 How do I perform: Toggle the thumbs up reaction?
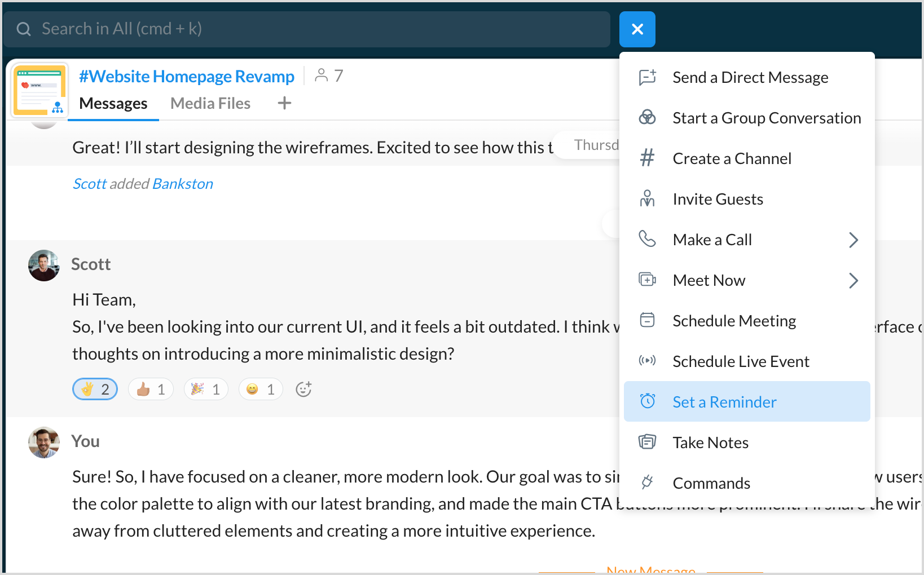coord(151,389)
